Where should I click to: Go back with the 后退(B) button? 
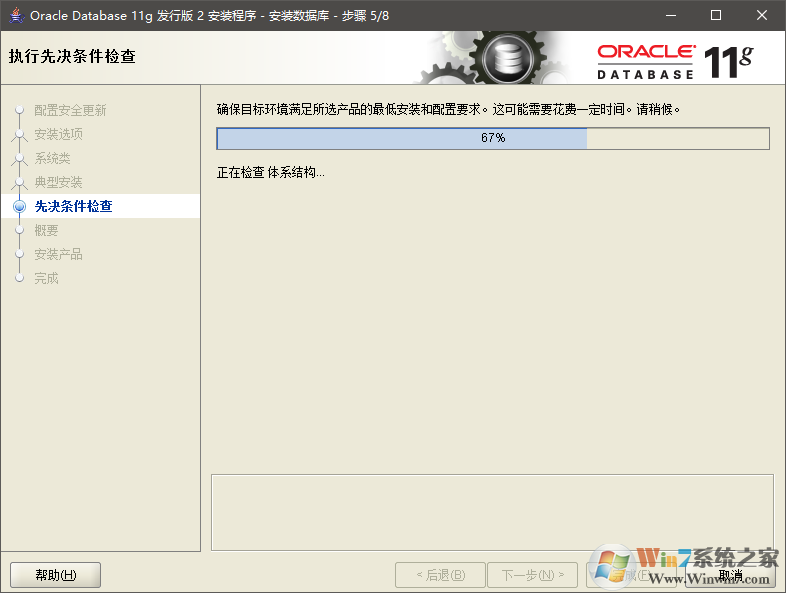pos(440,575)
